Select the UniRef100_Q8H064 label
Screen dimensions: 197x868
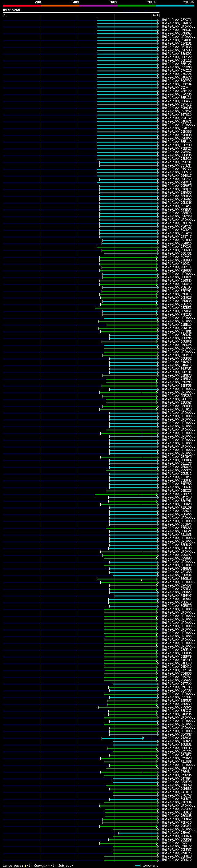pyautogui.click(x=176, y=833)
